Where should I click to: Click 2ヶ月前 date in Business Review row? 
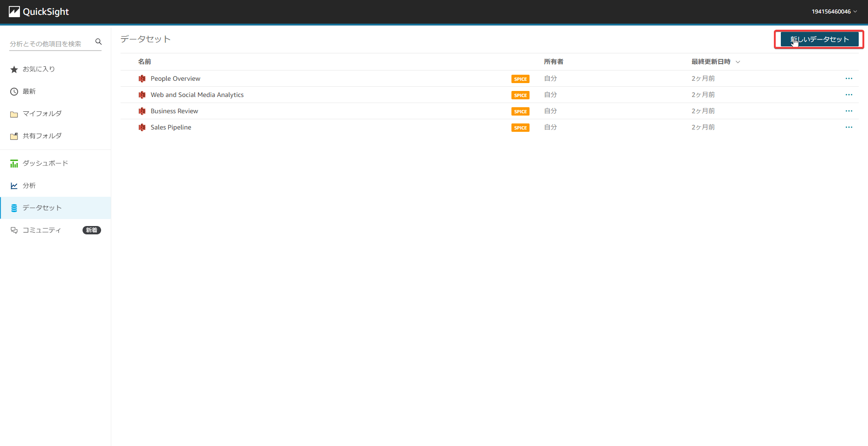pos(703,111)
